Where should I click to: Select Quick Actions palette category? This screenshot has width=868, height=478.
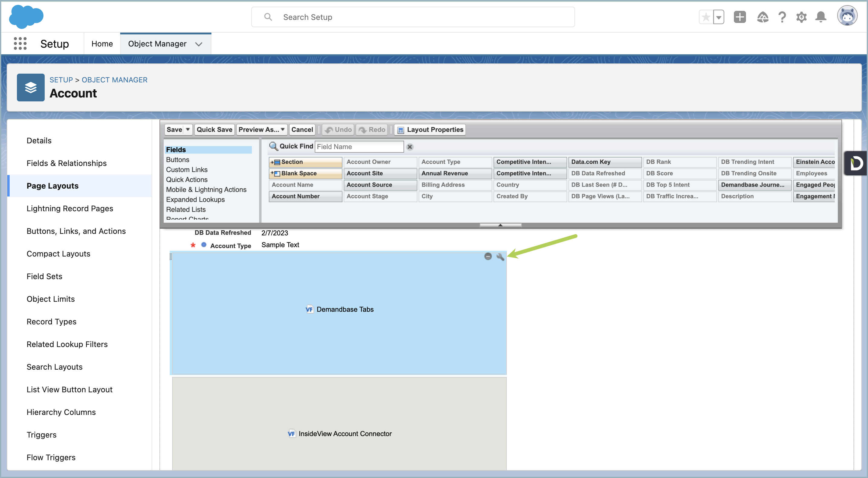(187, 180)
